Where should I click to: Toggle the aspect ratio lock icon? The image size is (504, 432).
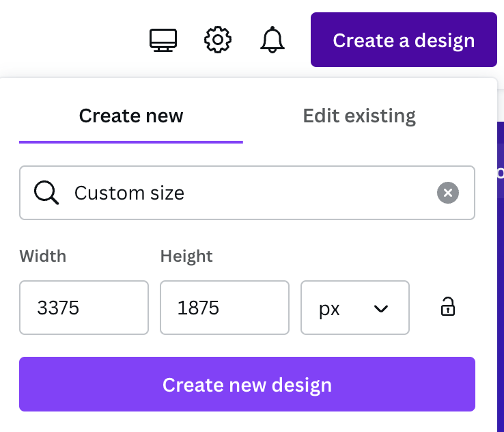click(448, 306)
